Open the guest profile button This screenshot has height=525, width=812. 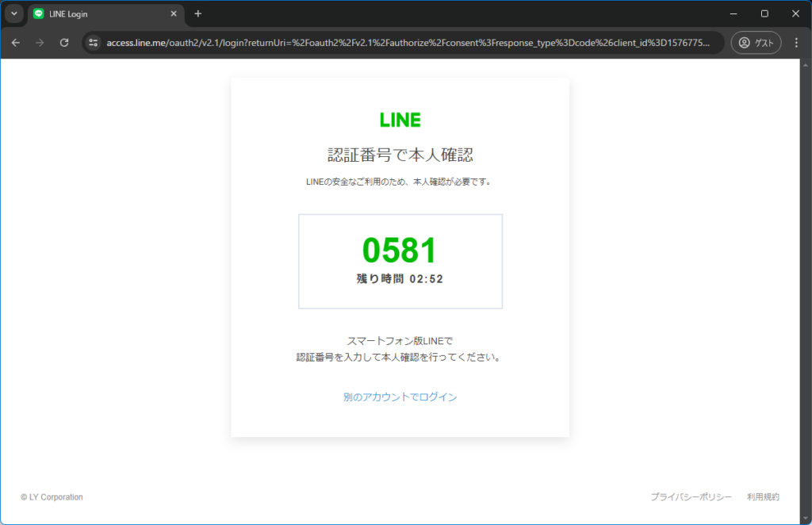756,43
